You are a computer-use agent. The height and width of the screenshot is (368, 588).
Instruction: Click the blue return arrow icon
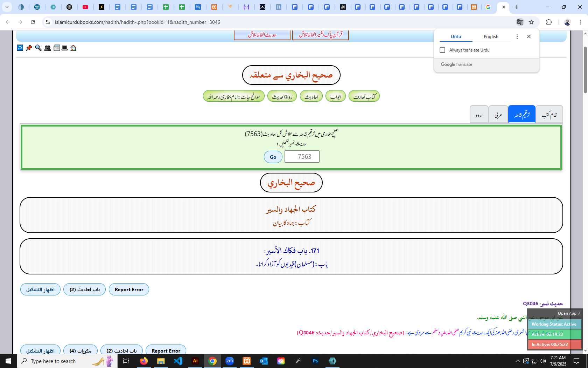[x=20, y=48]
